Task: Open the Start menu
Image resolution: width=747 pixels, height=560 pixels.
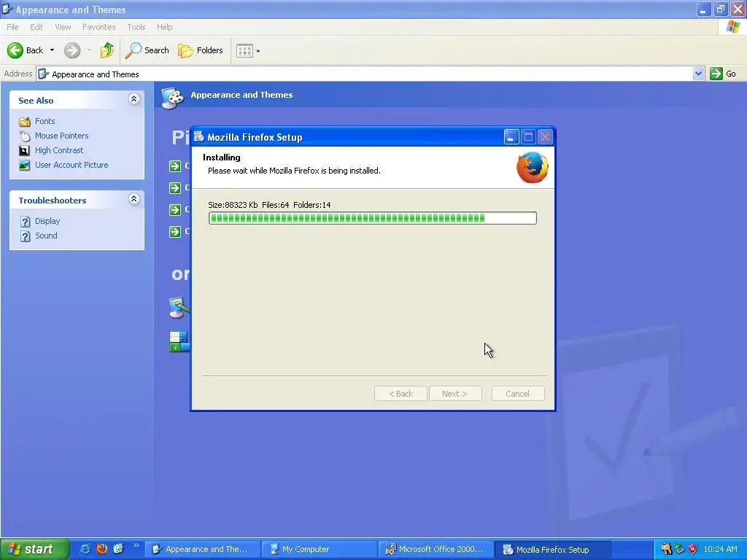Action: [x=34, y=549]
